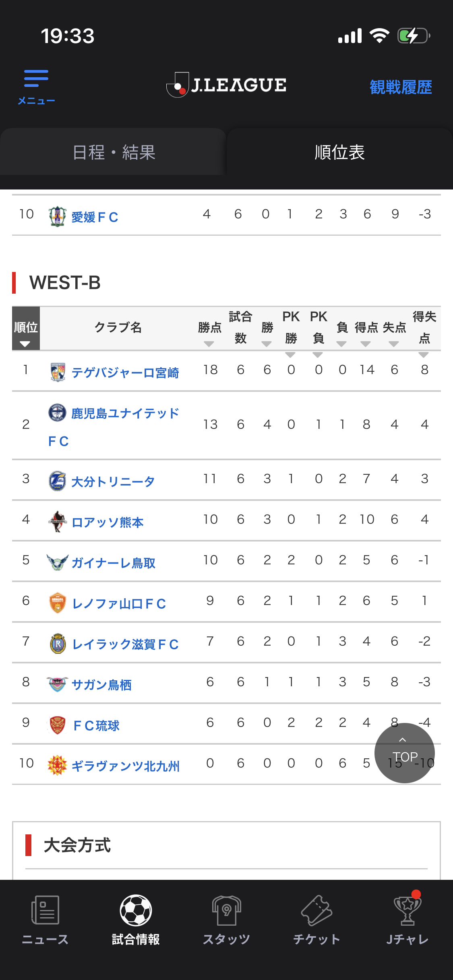Tap the Tegevajaro Miyazaki club crest
Viewport: 453px width, 980px height.
click(58, 372)
